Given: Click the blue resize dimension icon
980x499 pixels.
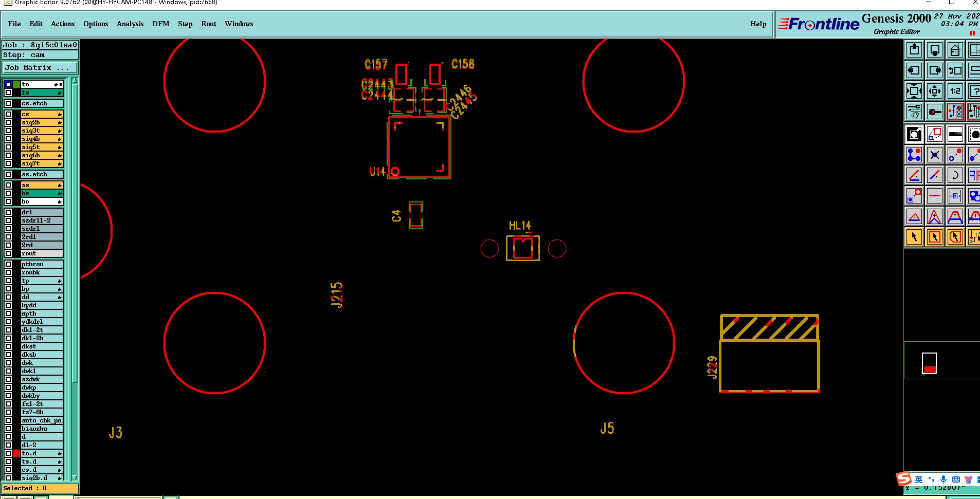Looking at the screenshot, I should [955, 196].
